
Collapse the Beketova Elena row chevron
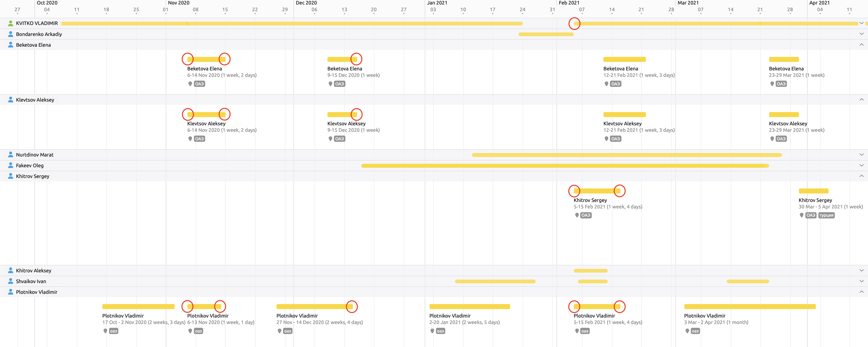[x=861, y=45]
